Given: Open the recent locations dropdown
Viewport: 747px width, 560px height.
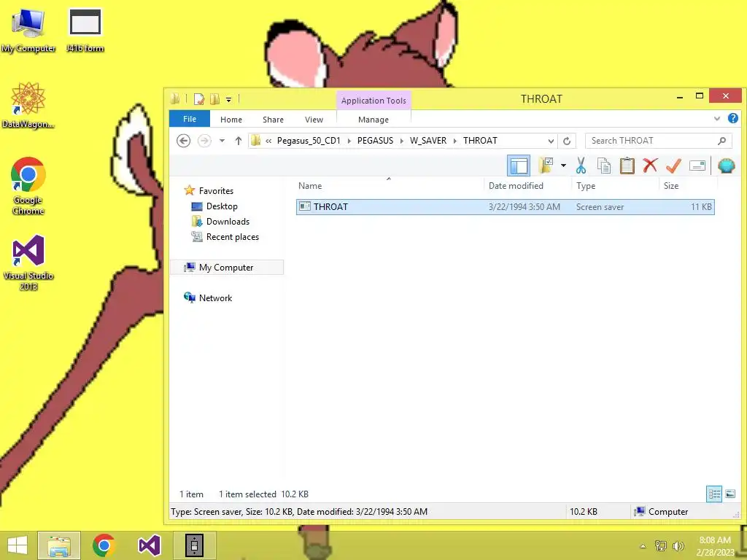Looking at the screenshot, I should tap(222, 141).
